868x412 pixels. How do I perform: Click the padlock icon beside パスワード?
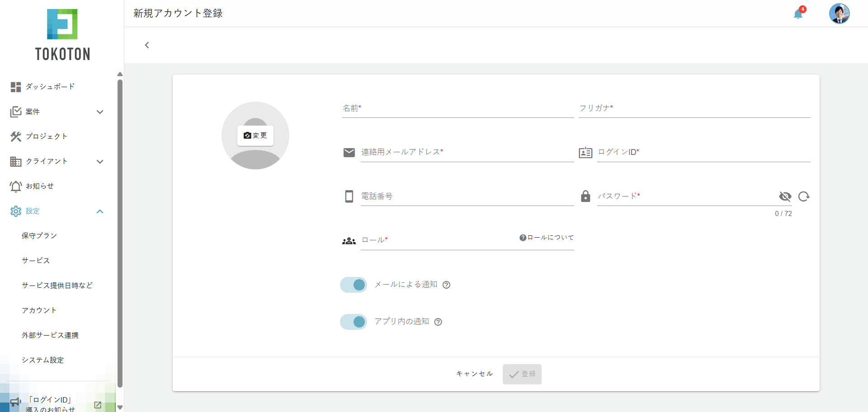pyautogui.click(x=585, y=196)
